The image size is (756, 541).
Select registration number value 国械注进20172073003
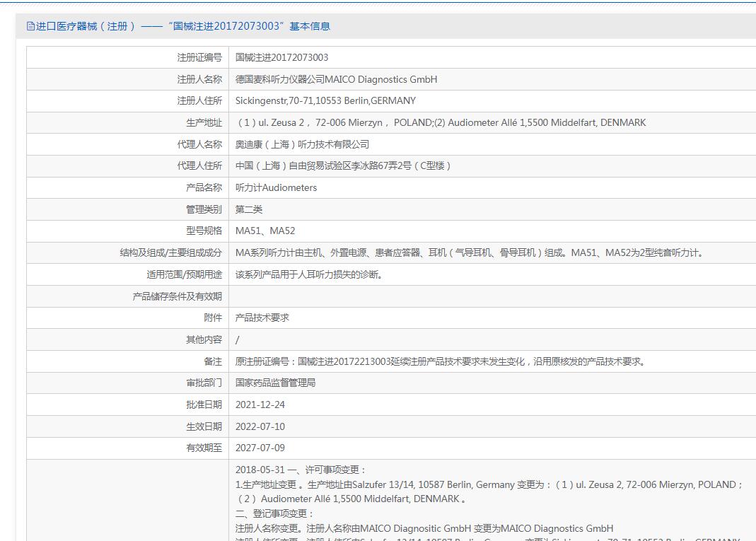[281, 57]
